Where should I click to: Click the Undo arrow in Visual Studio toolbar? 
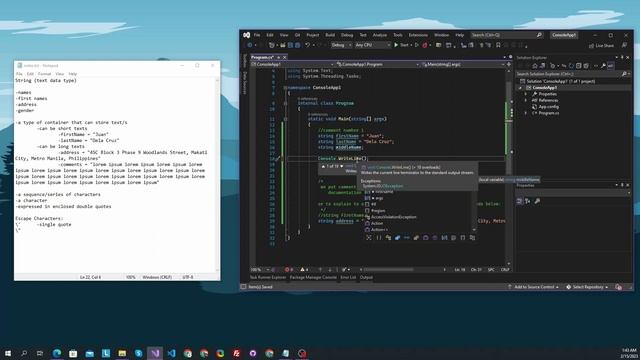pos(308,45)
